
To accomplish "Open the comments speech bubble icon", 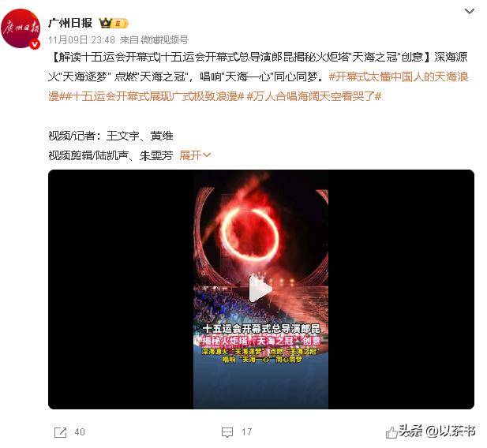I will coord(227,432).
